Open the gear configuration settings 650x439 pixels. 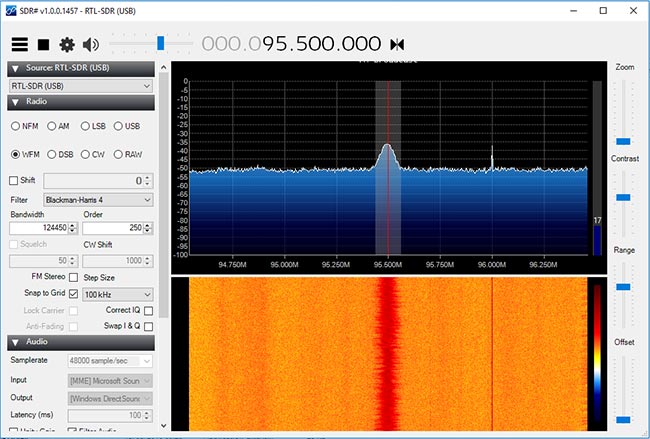coord(67,44)
